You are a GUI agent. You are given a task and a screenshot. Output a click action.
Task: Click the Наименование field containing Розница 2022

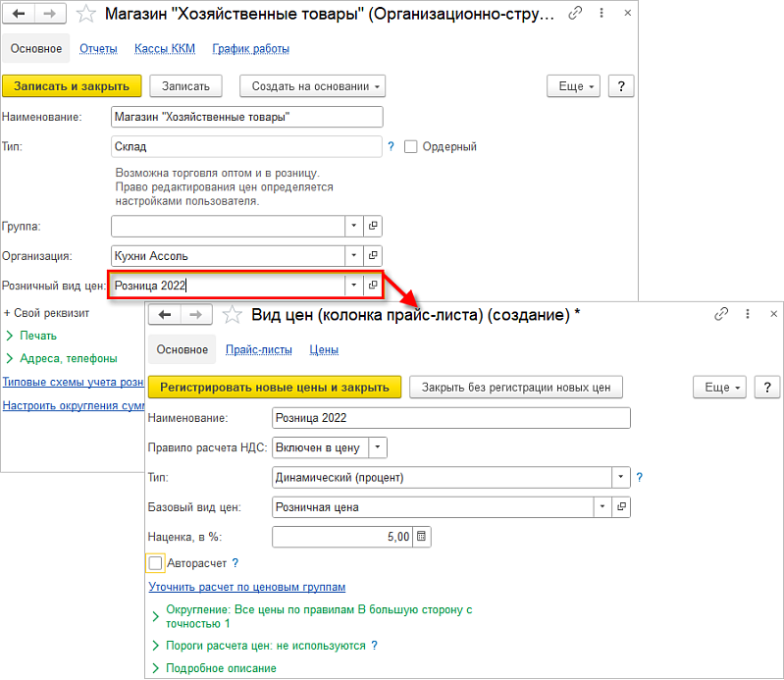coord(451,418)
